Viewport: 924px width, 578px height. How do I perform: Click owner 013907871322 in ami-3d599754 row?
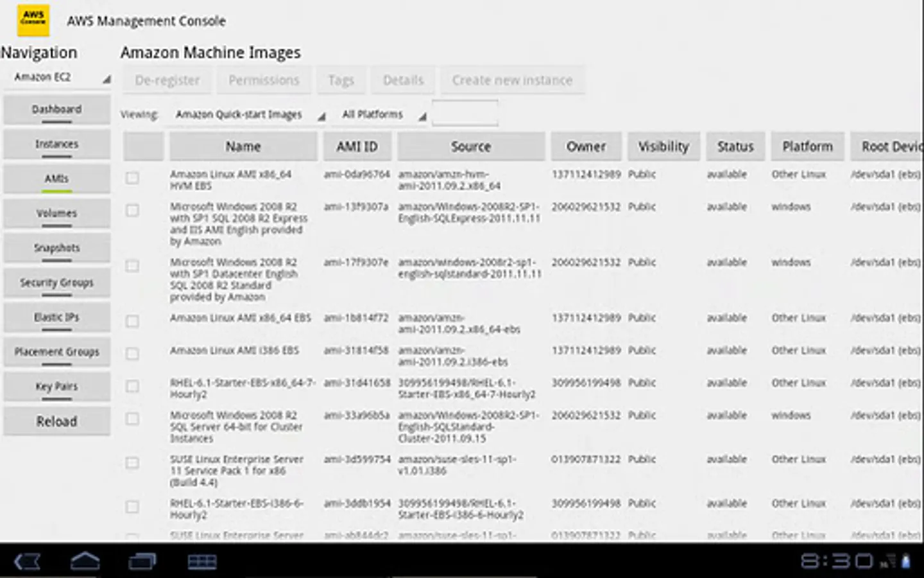point(586,459)
